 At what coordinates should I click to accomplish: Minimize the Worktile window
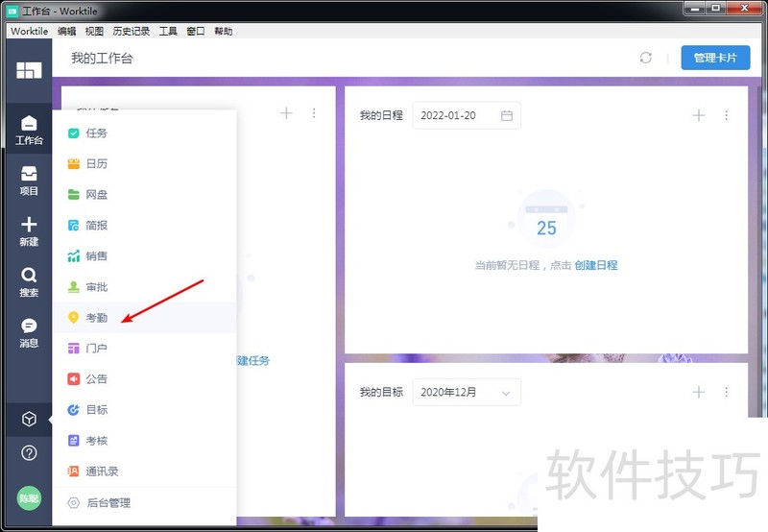point(695,8)
